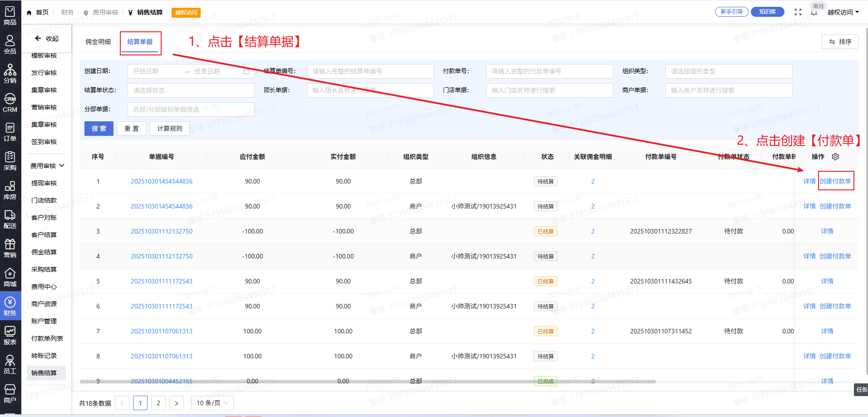Open the 订单 orders icon
The width and height of the screenshot is (868, 417).
tap(10, 132)
